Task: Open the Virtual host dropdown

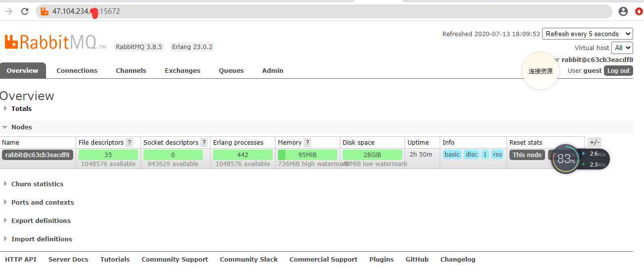Action: pos(622,48)
